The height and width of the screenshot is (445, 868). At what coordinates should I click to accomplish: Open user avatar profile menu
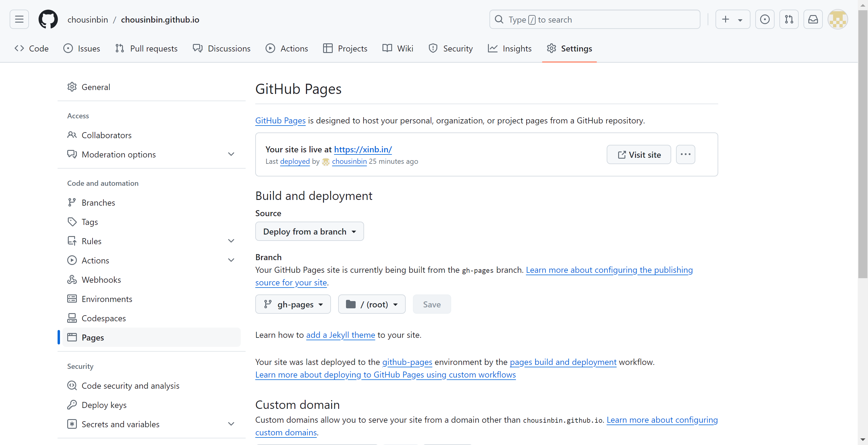click(x=838, y=20)
